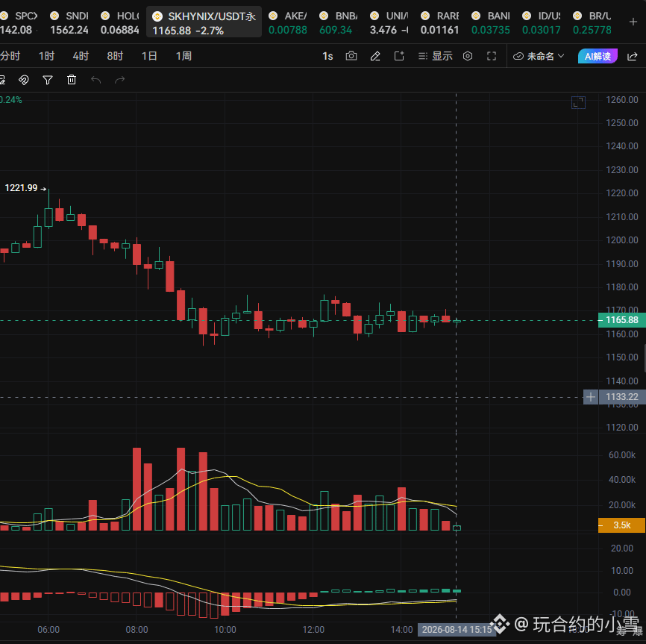Screen dimensions: 646x644
Task: Delete drawings with trash icon
Action: click(72, 80)
